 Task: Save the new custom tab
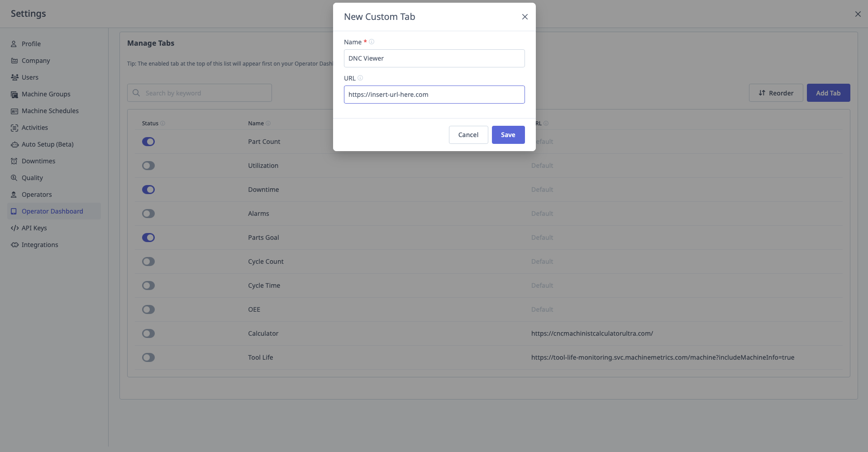508,134
